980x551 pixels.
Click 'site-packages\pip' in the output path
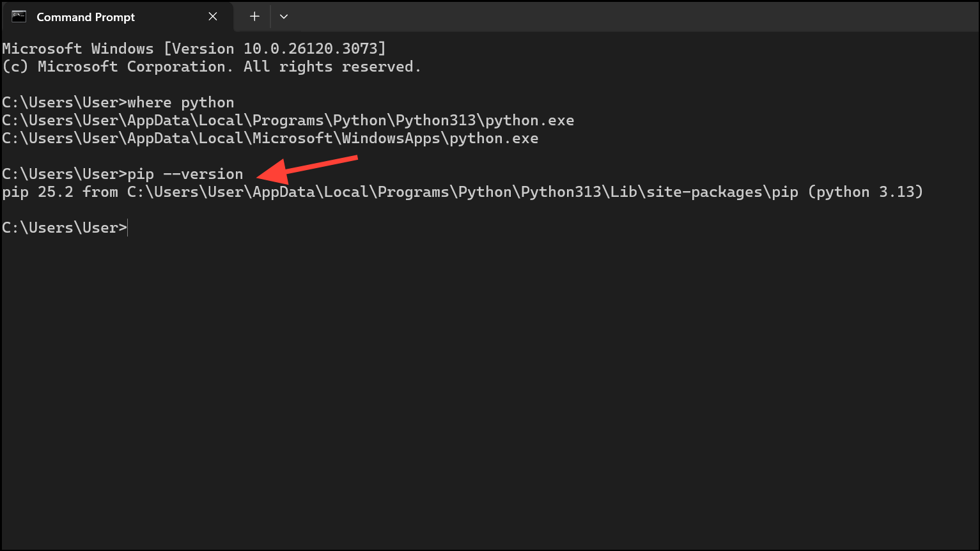coord(722,192)
